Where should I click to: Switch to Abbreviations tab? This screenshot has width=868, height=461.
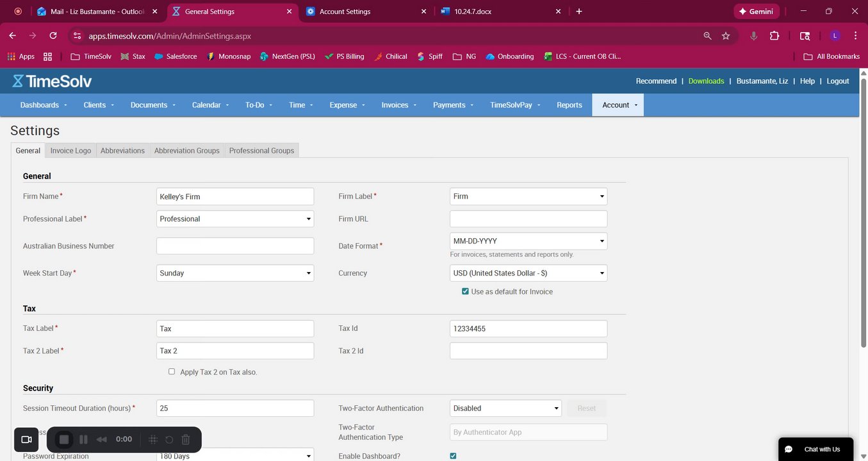click(122, 150)
